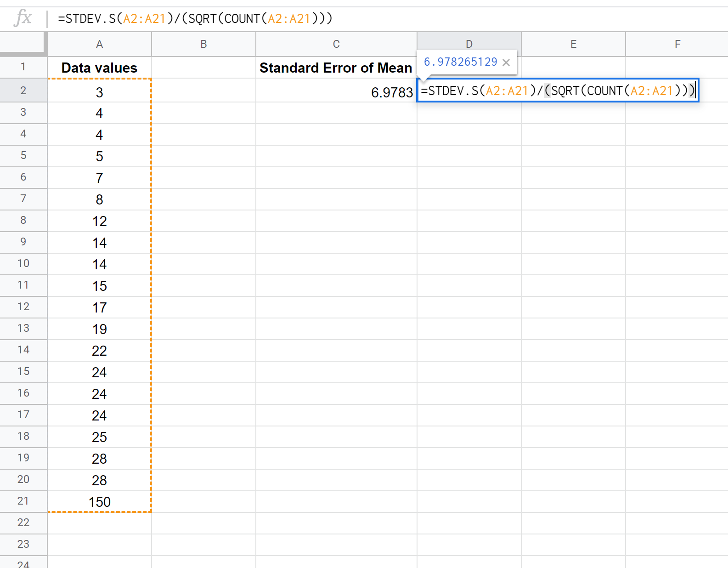
Task: Click cell A7 containing 8
Action: point(100,199)
